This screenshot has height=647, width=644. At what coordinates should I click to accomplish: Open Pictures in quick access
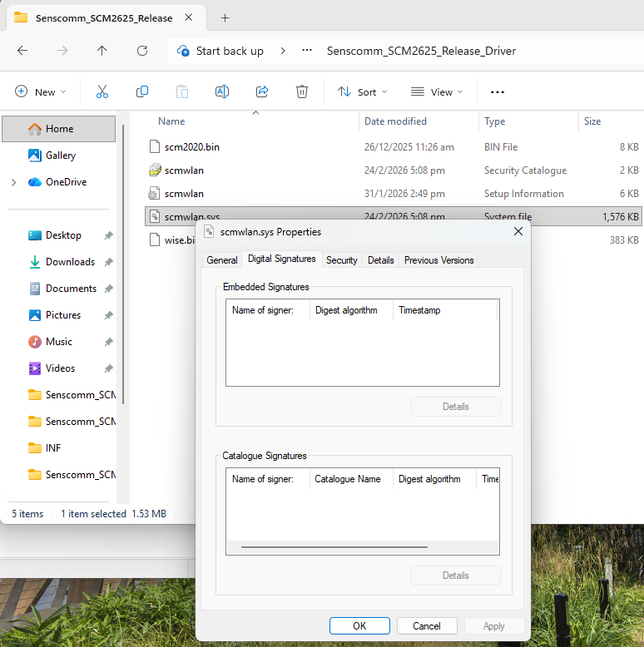coord(63,315)
